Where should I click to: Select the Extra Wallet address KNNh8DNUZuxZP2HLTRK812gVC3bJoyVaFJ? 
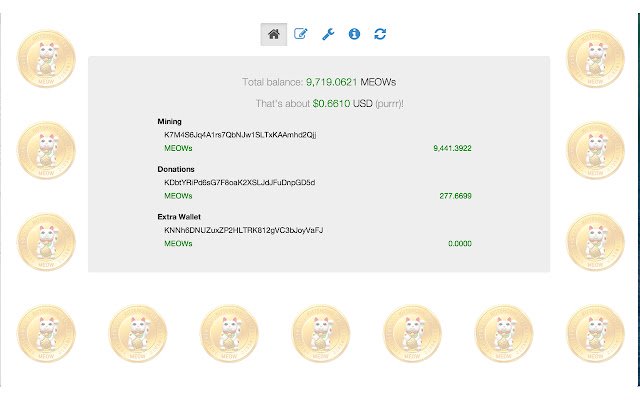pos(244,230)
